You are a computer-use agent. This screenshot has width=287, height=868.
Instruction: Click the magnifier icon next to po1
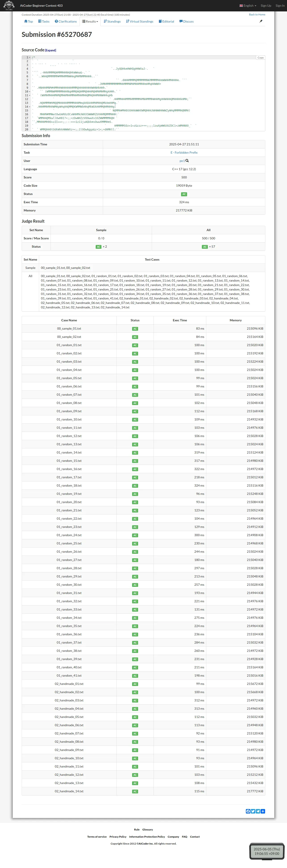[x=187, y=161]
